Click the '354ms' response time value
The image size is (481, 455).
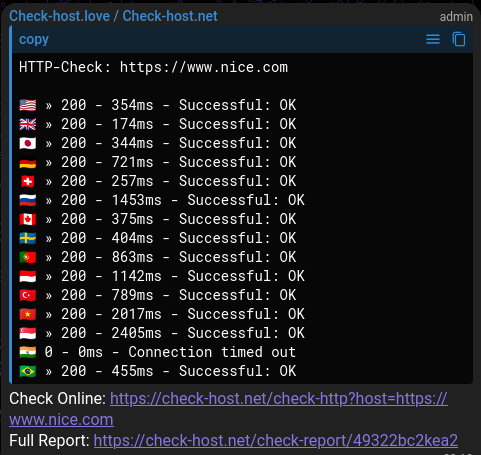point(132,105)
